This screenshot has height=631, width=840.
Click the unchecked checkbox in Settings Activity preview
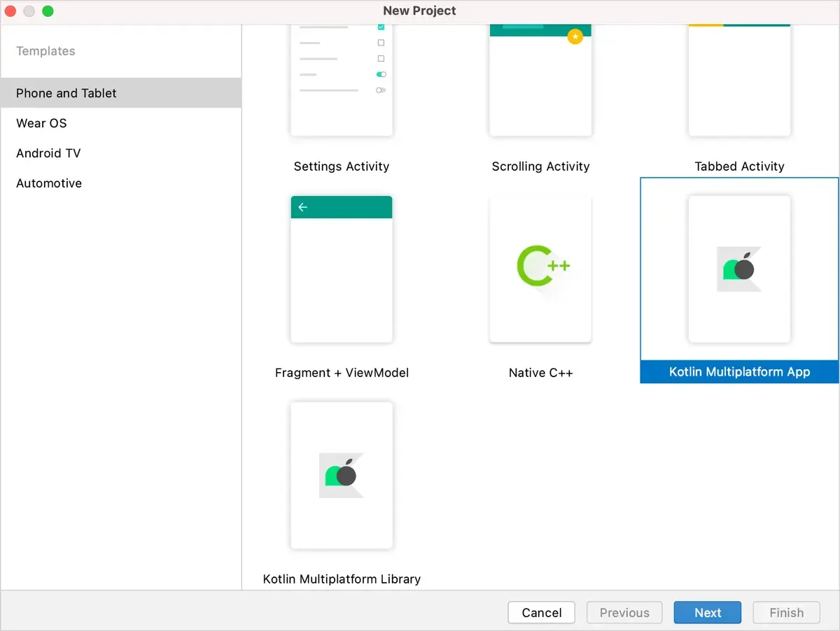pos(381,42)
